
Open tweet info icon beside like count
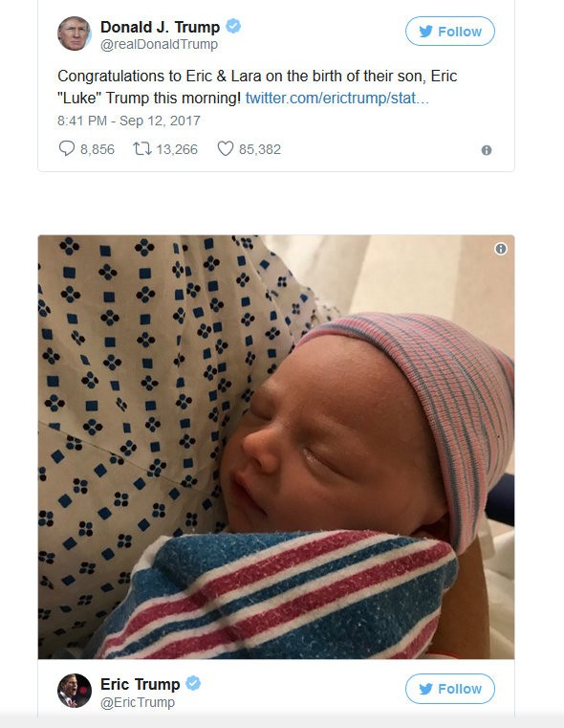[x=486, y=150]
